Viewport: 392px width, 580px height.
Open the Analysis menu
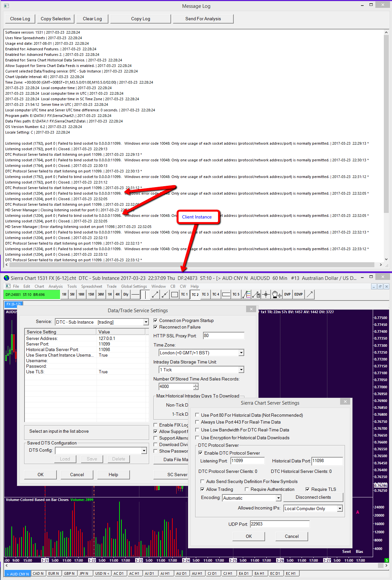[55, 286]
